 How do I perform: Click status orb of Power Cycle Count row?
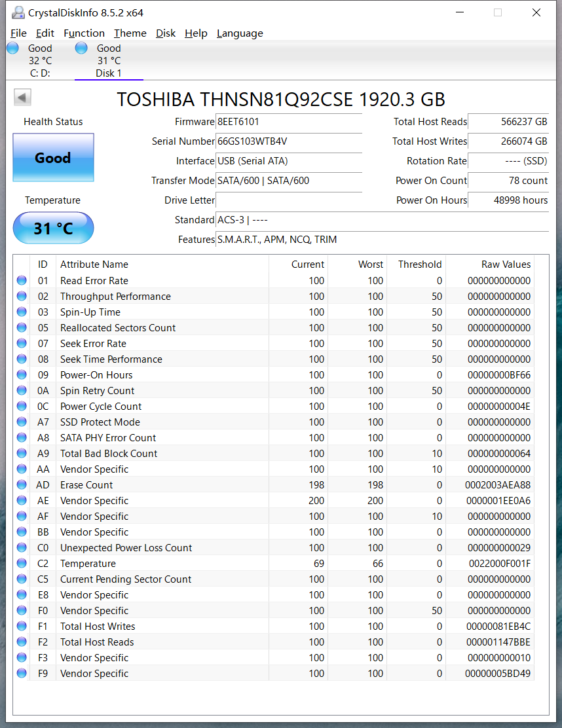click(22, 407)
